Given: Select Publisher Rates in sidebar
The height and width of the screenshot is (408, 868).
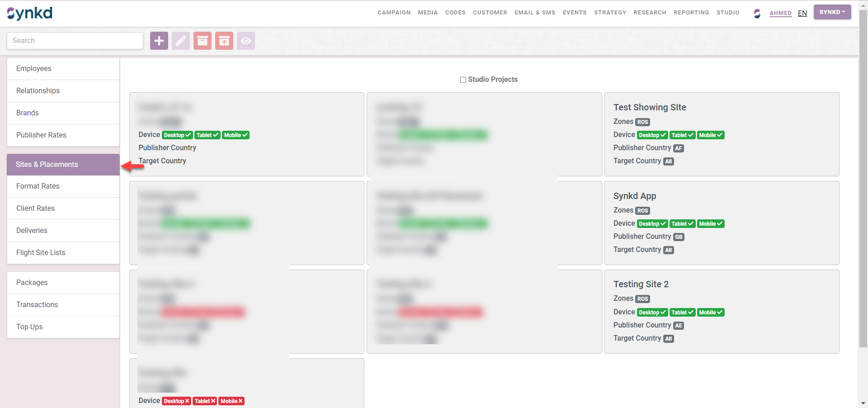Looking at the screenshot, I should pos(41,135).
